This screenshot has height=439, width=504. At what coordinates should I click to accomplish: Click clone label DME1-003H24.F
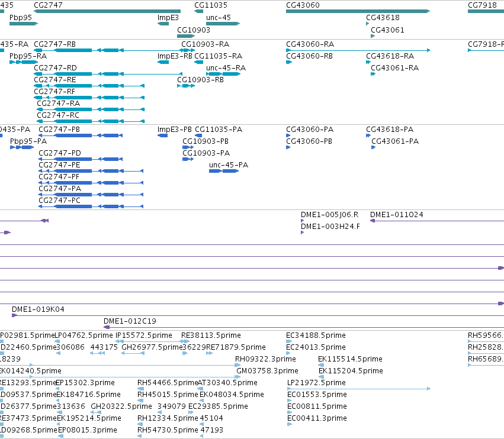coord(330,227)
